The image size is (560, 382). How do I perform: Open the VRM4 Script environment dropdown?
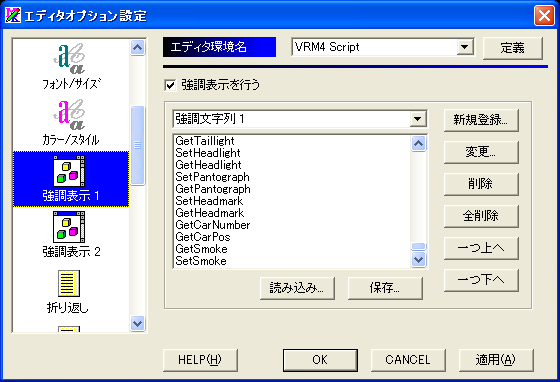pyautogui.click(x=464, y=47)
